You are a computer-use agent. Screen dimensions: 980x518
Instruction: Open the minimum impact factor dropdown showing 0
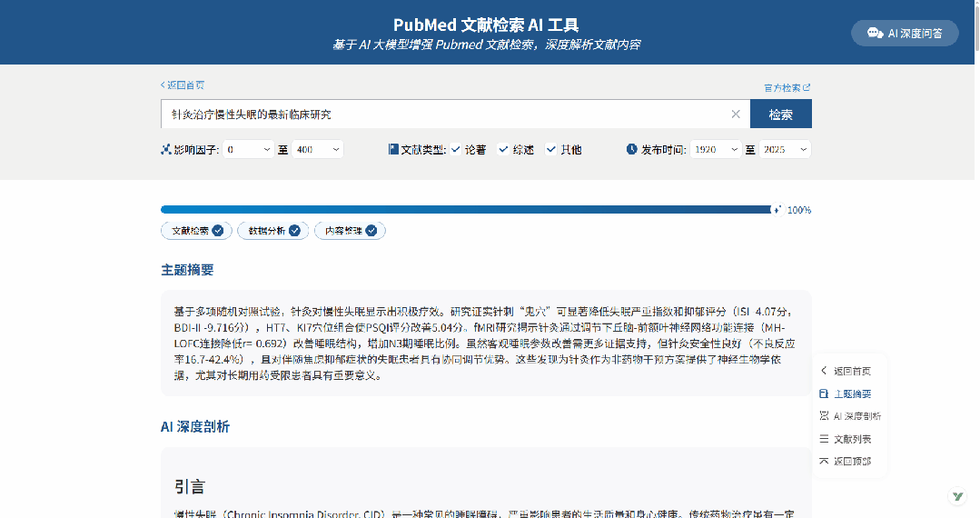248,150
